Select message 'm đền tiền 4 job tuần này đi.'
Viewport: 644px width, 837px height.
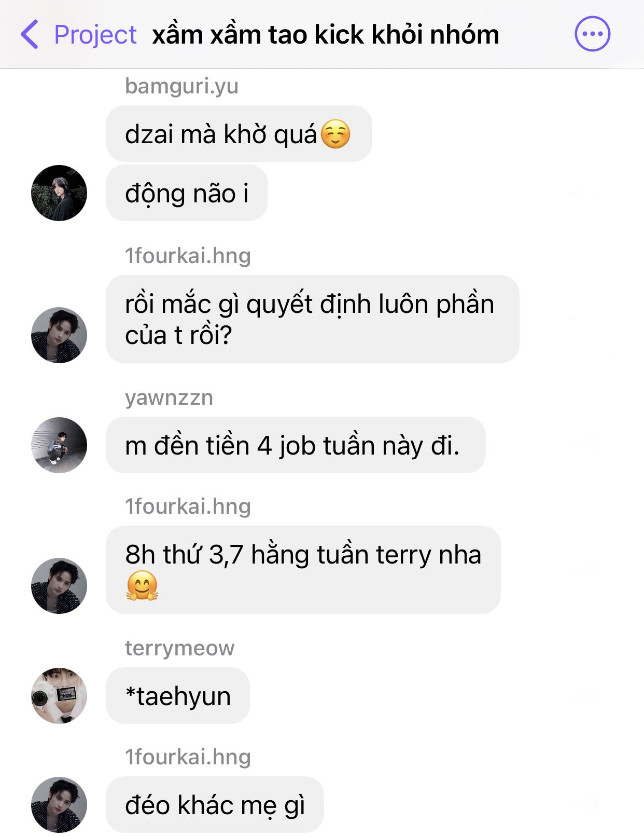(296, 445)
